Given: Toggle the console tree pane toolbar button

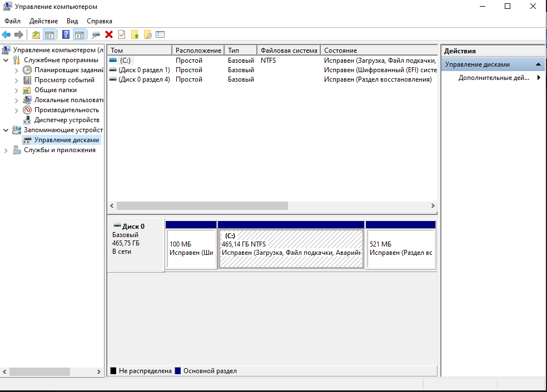Looking at the screenshot, I should [x=49, y=34].
